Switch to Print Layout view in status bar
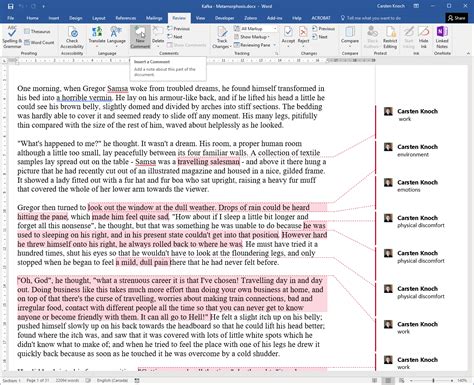Image resolution: width=474 pixels, height=385 pixels. (x=388, y=380)
